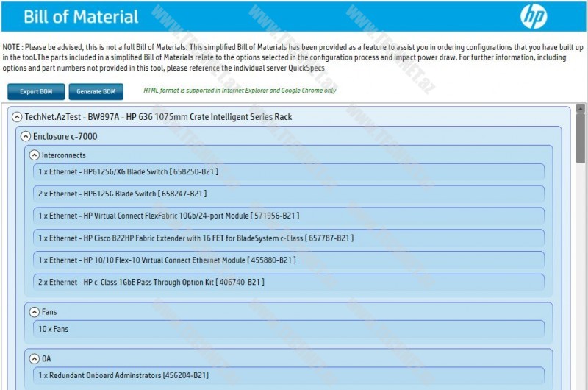Select the c-Class 1GbE Pass Through row
Image resolution: width=588 pixels, height=390 pixels.
[288, 282]
